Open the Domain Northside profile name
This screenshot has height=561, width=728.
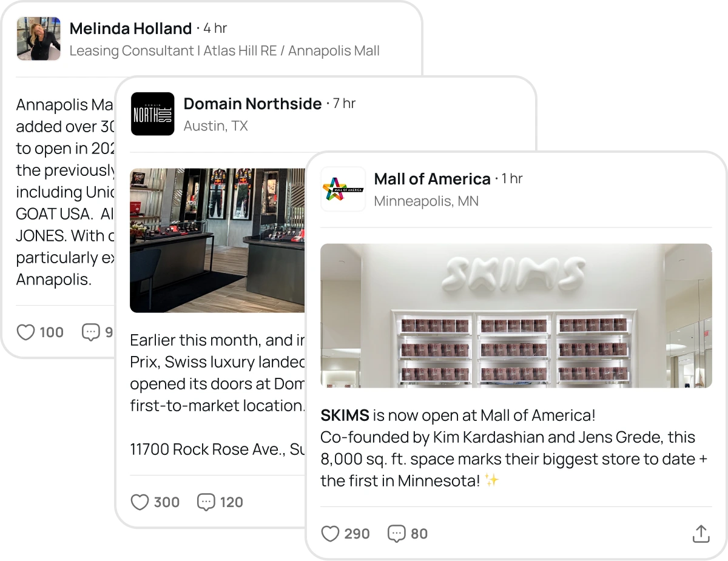[252, 104]
